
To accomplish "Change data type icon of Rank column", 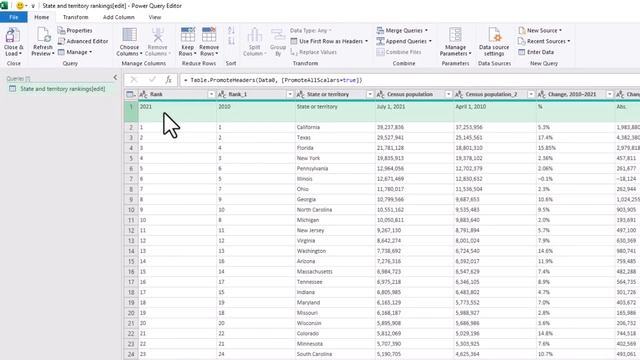I will [x=143, y=94].
